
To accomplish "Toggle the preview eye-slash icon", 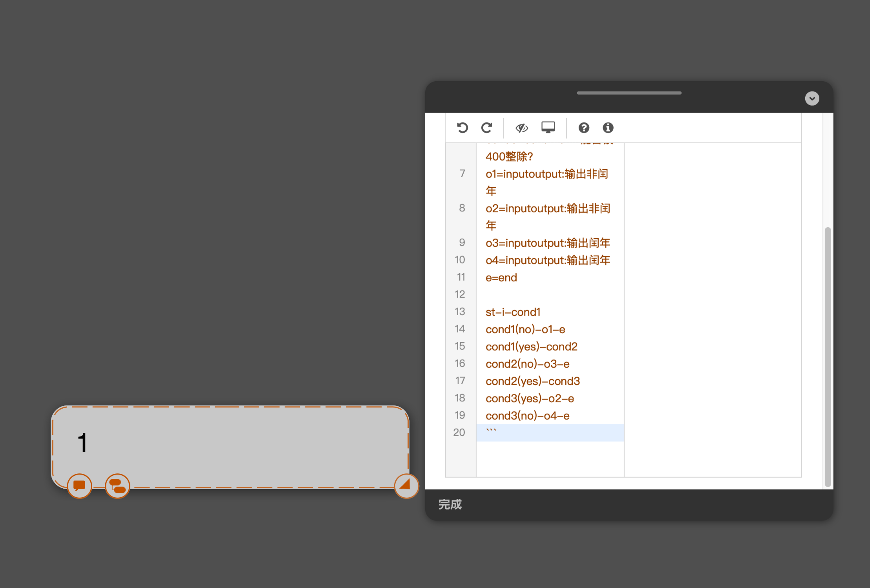I will [522, 128].
